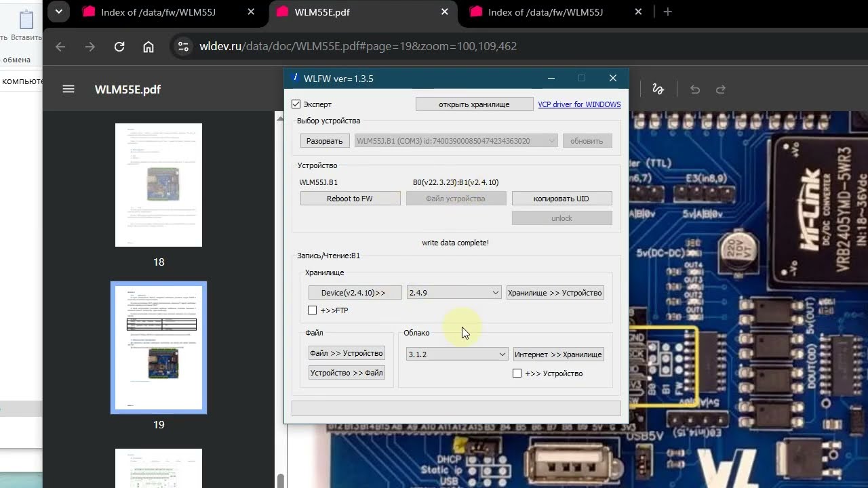868x488 pixels.
Task: Close the first Index of /data/fw/WLM55J tab
Action: point(252,12)
